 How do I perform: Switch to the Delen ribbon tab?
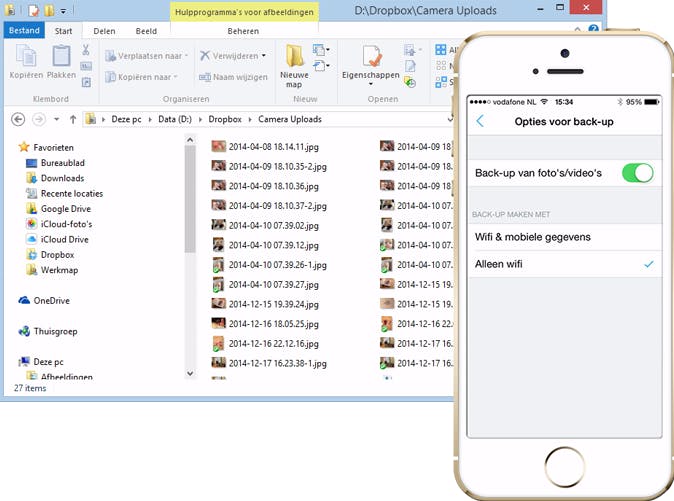(x=104, y=31)
